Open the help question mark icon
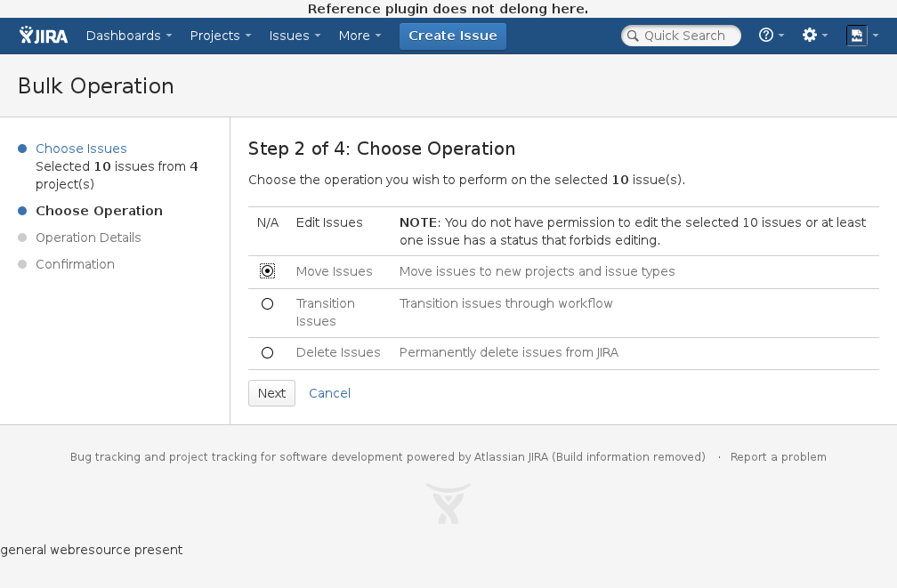 coord(766,36)
